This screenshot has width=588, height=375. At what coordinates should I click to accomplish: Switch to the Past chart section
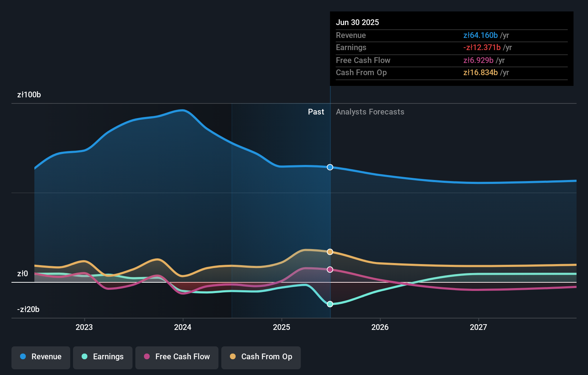click(x=316, y=112)
